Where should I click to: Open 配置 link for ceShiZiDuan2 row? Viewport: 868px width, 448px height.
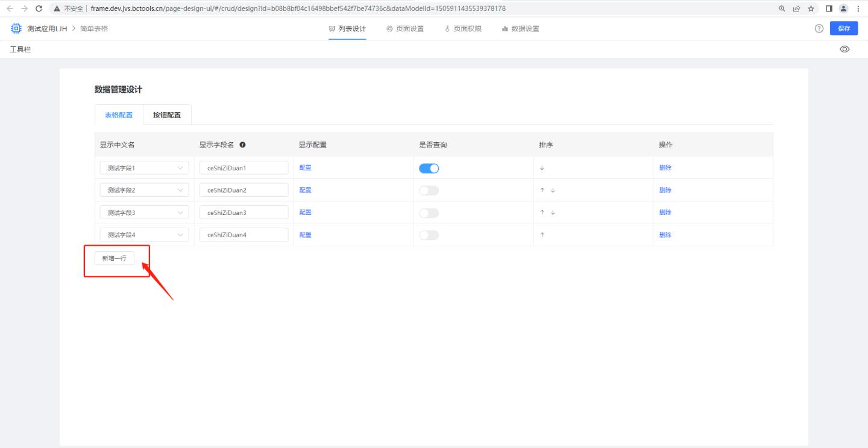(x=305, y=190)
